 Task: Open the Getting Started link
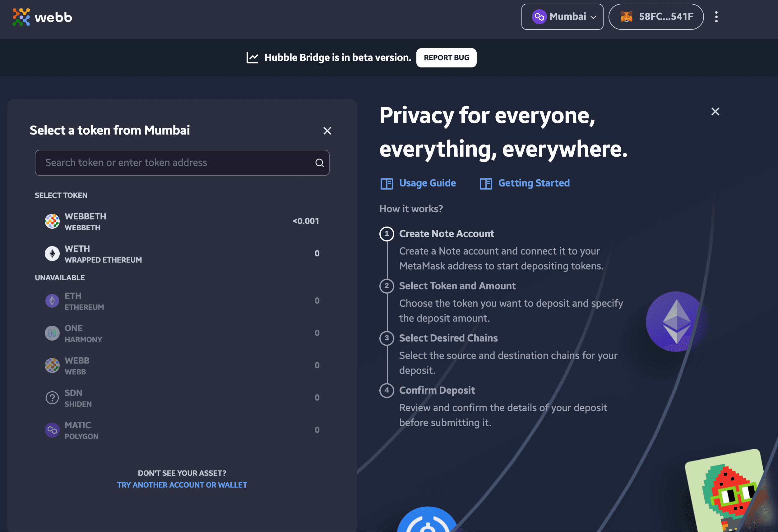534,183
